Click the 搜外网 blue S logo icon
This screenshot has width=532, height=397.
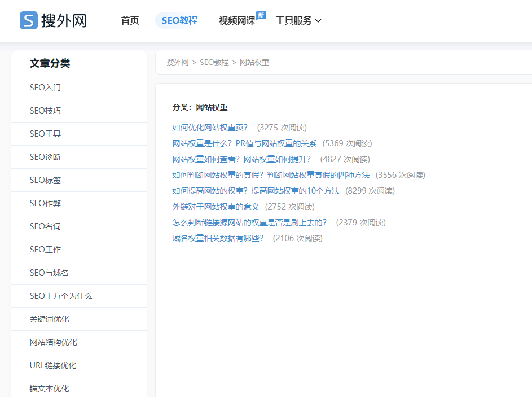[29, 20]
